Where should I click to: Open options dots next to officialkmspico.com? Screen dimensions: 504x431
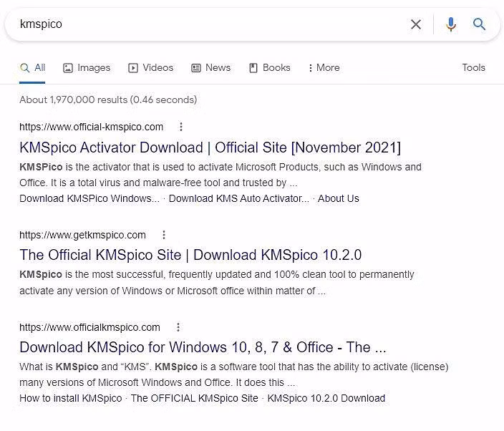coord(178,327)
